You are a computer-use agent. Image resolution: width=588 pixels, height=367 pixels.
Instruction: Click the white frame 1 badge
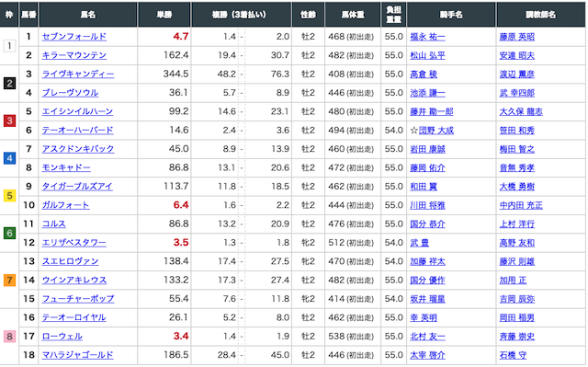(9, 46)
